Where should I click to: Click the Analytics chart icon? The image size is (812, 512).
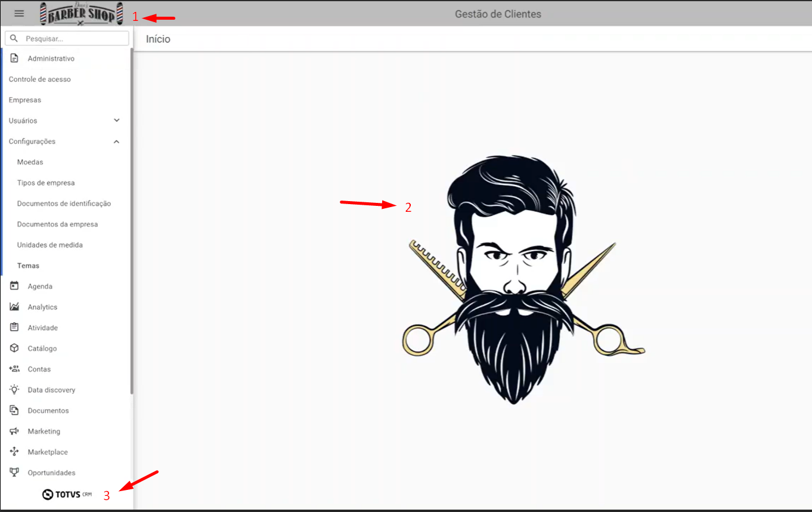[14, 307]
